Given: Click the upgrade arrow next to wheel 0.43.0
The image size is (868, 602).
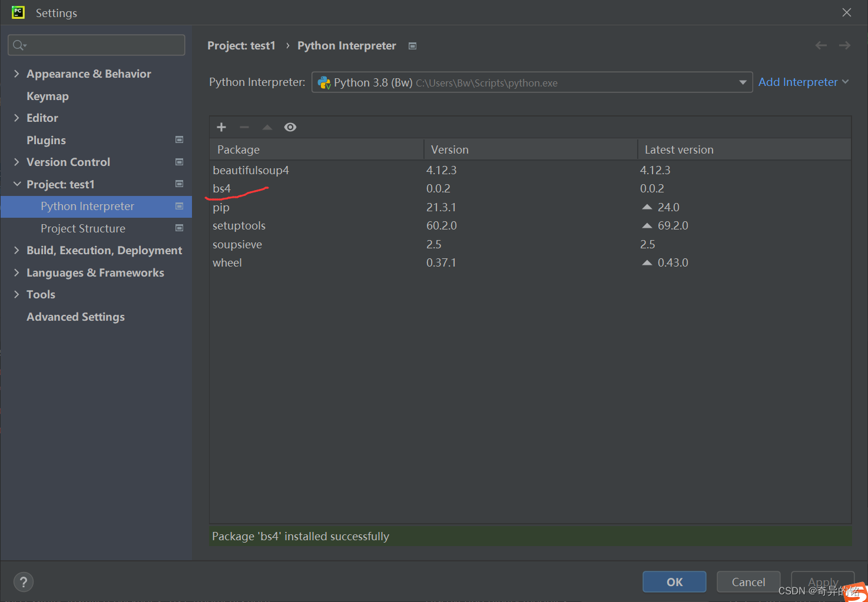Looking at the screenshot, I should 647,262.
